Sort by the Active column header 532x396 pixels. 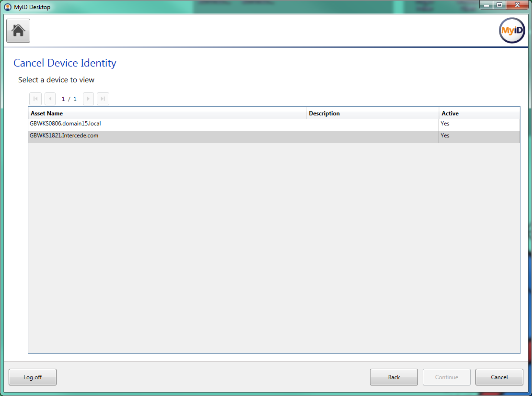(x=450, y=113)
